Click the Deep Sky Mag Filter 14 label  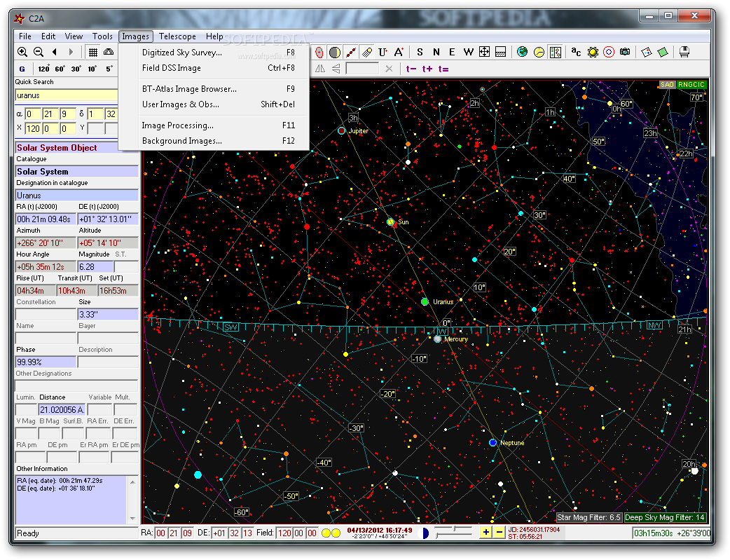(665, 518)
